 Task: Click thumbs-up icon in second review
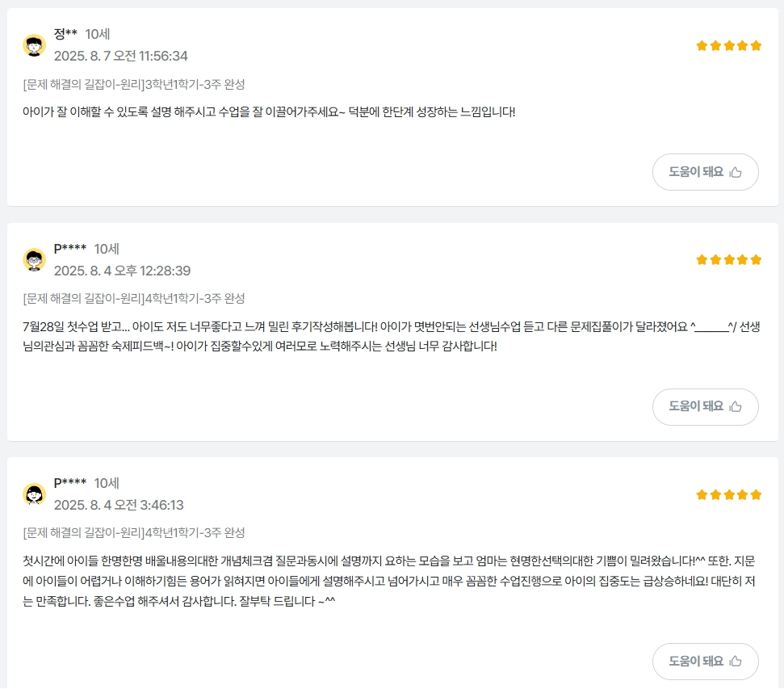[x=735, y=407]
